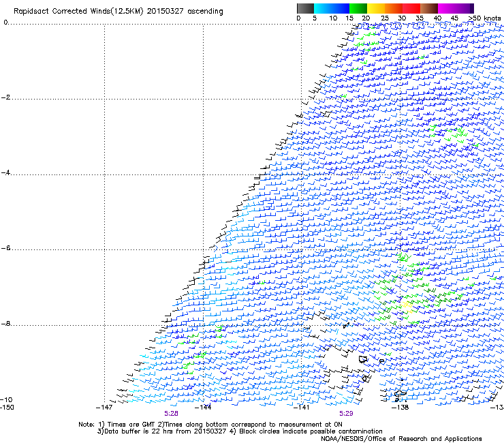Click the yellow wind barbs near -138, -7.5
The image size is (504, 443).
pyautogui.click(x=407, y=305)
